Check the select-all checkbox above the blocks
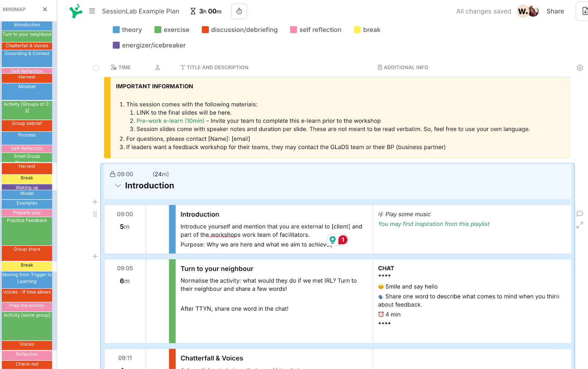The width and height of the screenshot is (588, 369). coord(96,68)
